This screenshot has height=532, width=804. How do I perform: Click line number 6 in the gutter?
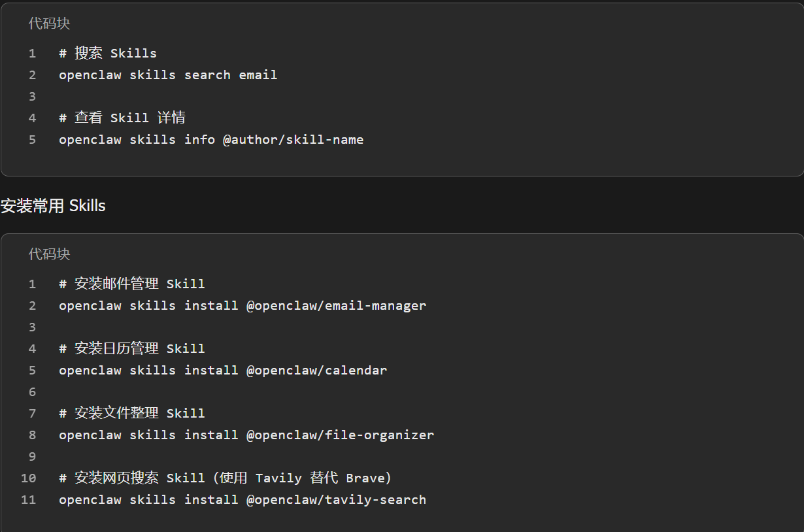tap(32, 392)
